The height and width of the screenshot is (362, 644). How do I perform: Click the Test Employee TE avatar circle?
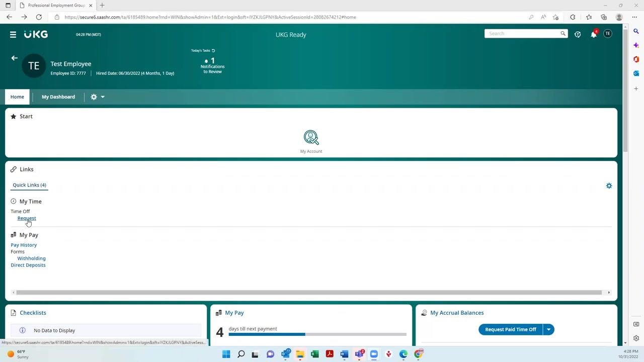34,66
